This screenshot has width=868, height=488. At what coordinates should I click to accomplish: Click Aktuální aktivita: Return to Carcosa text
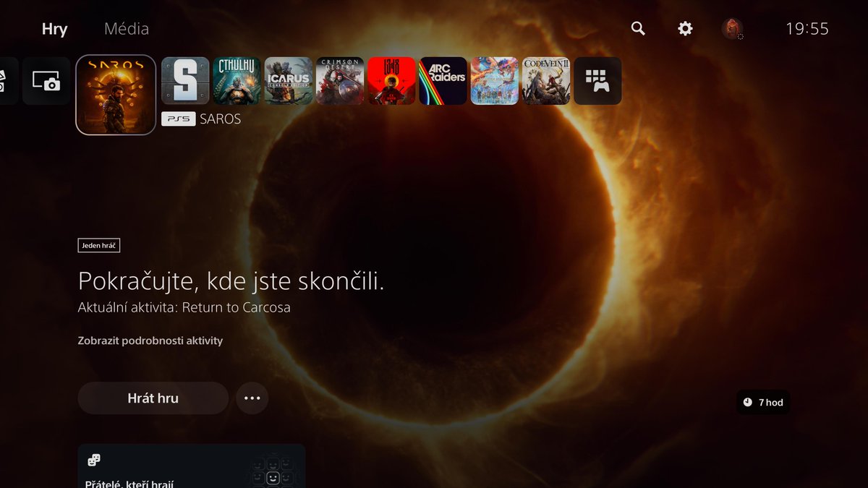point(184,307)
